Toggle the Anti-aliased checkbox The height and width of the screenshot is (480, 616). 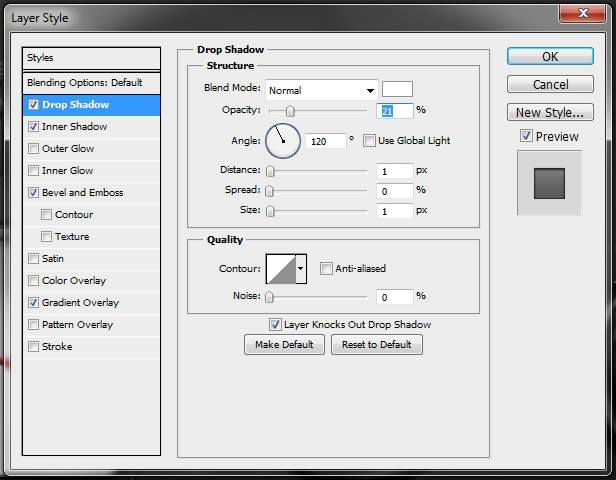pos(326,269)
